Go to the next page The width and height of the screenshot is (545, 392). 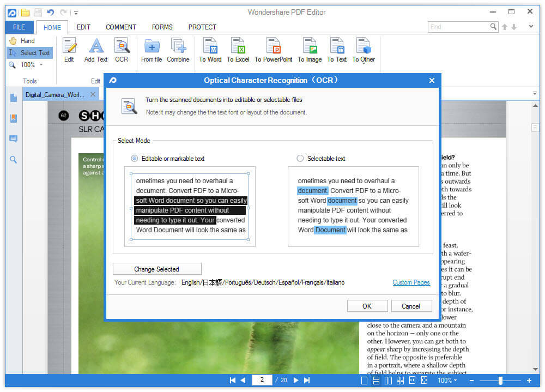296,380
